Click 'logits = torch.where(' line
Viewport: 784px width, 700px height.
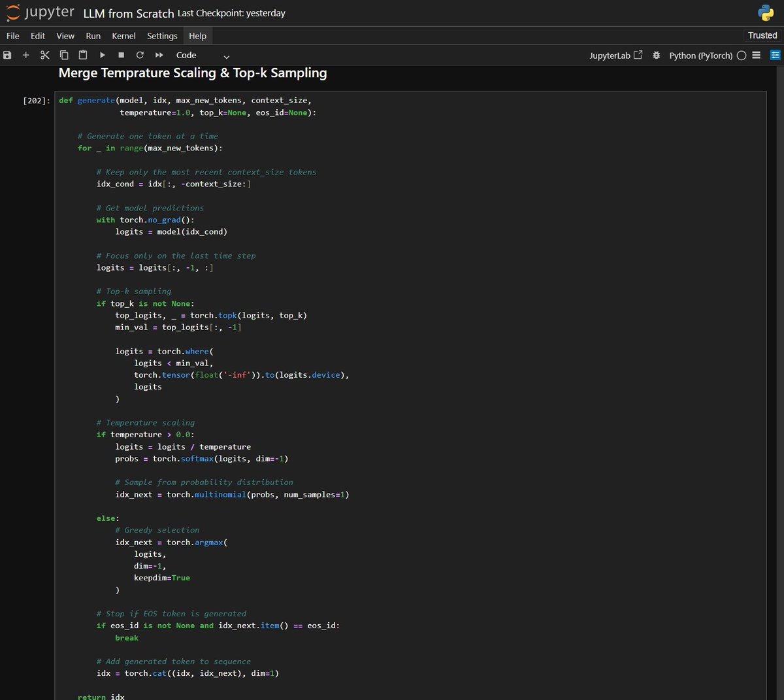(x=165, y=352)
